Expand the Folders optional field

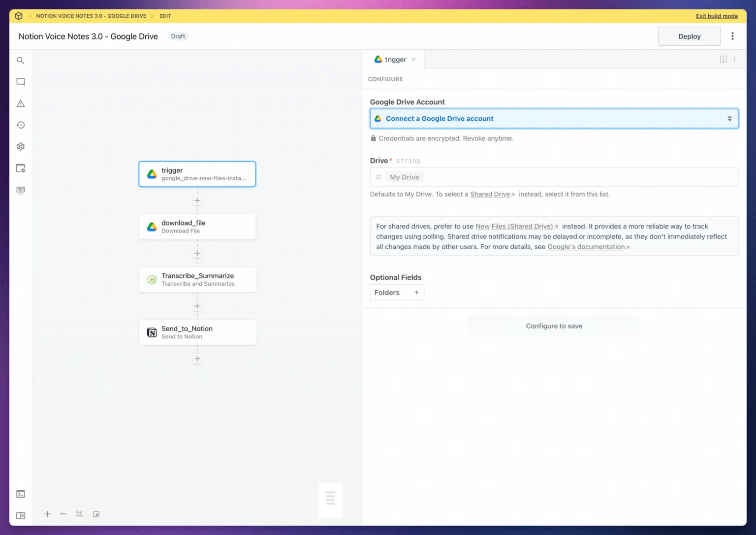(x=397, y=293)
